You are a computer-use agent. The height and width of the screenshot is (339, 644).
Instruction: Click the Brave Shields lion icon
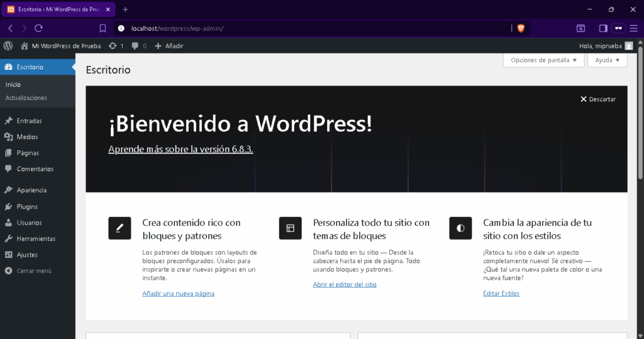[521, 28]
